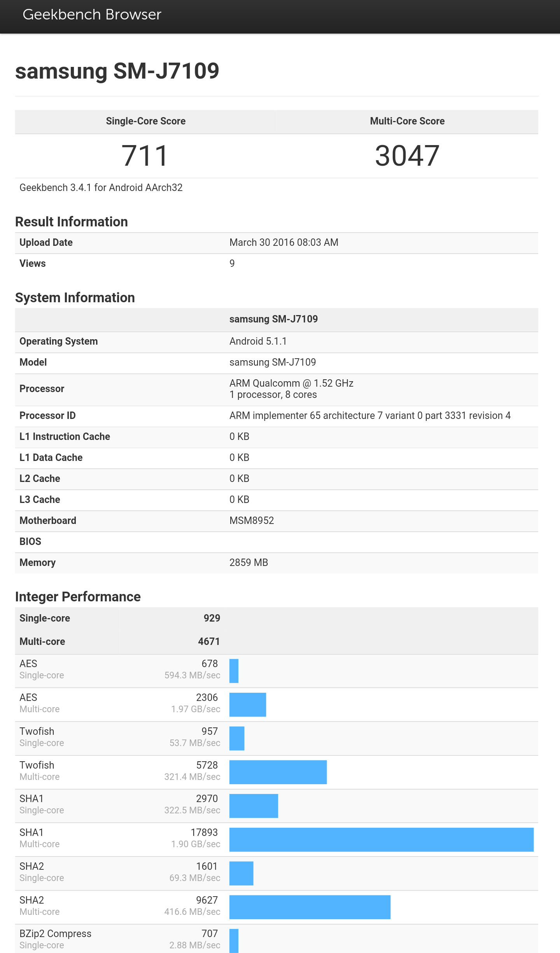The image size is (560, 953).
Task: Click the SHA1 Single-core blue bar
Action: coord(254,806)
